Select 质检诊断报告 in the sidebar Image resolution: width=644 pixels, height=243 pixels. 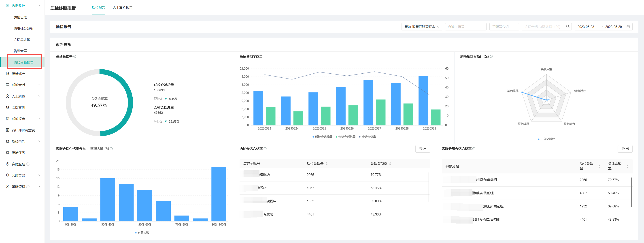[23, 62]
